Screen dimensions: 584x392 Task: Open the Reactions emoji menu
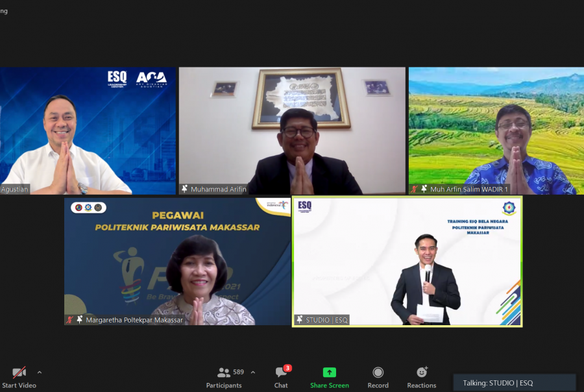click(x=422, y=373)
